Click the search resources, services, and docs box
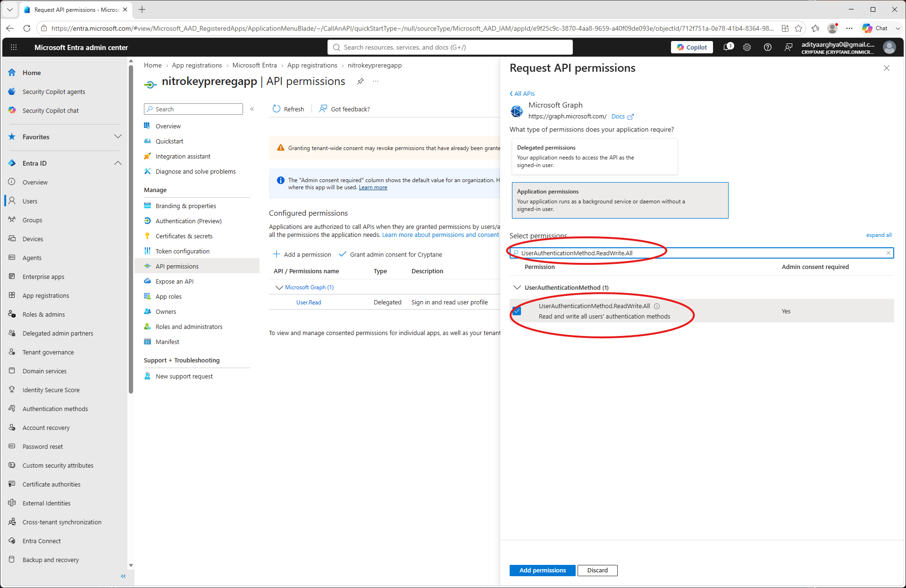 tap(450, 47)
